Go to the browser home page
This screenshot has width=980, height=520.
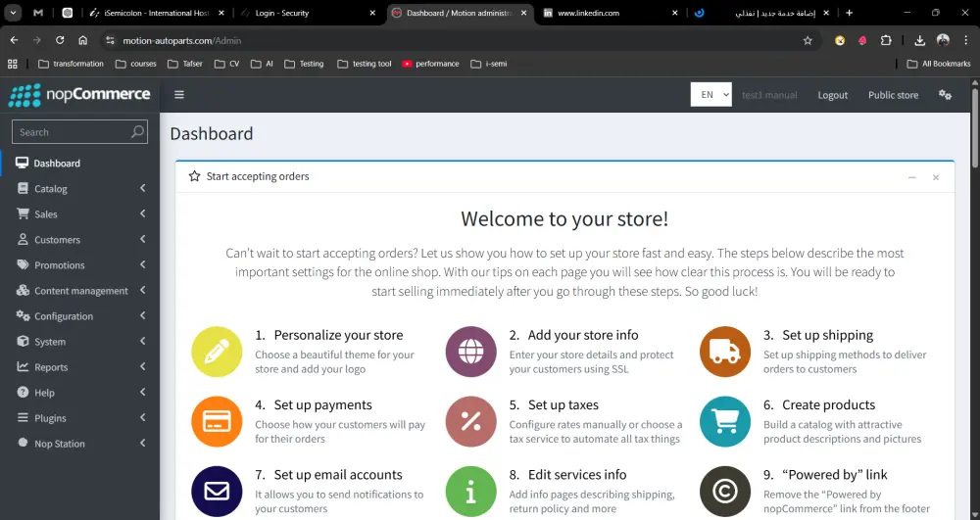(x=82, y=40)
